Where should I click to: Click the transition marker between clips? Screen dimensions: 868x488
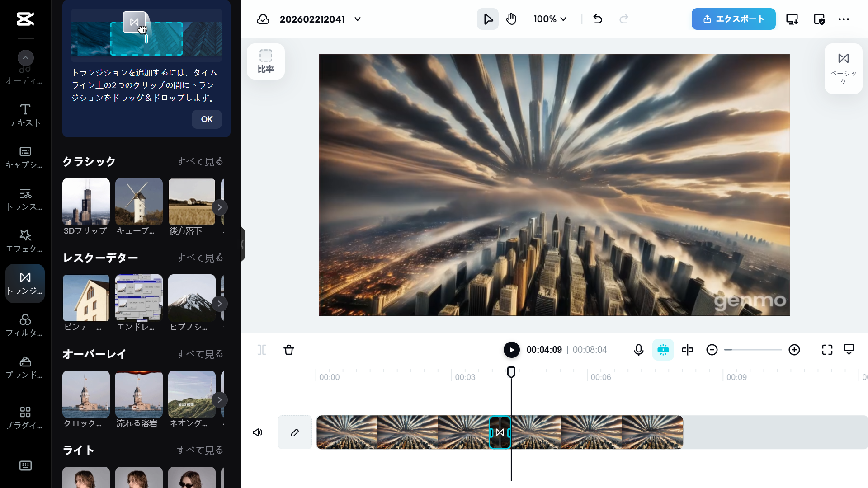(x=500, y=432)
